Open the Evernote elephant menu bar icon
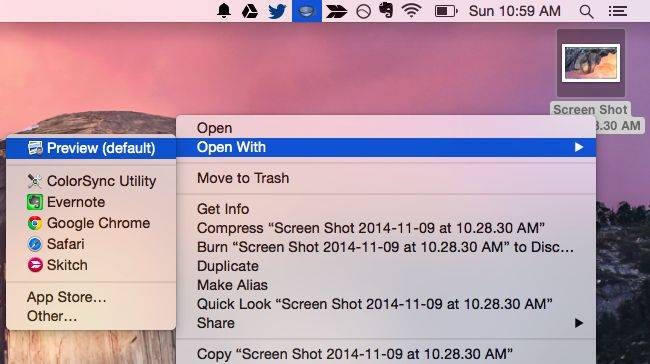This screenshot has height=364, width=650. tap(386, 11)
